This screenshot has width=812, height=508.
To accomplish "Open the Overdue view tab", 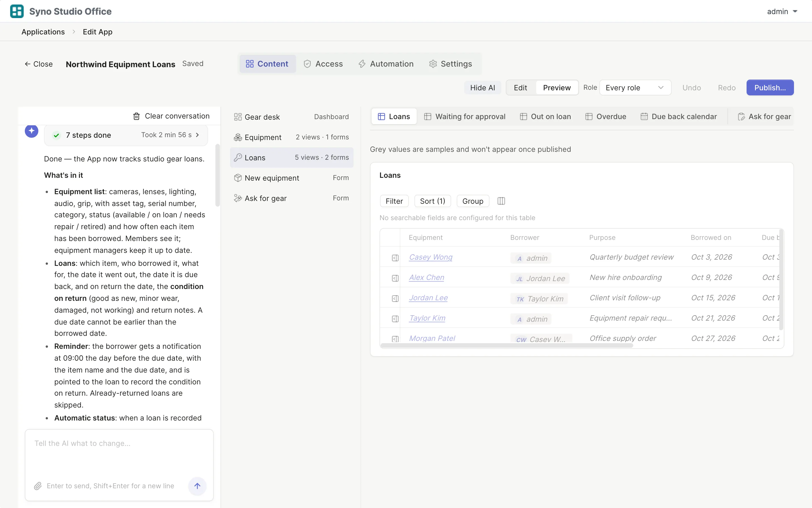I will coord(606,117).
